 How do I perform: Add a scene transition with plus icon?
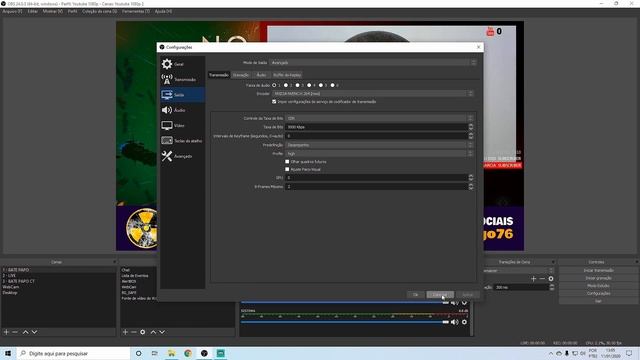point(533,279)
